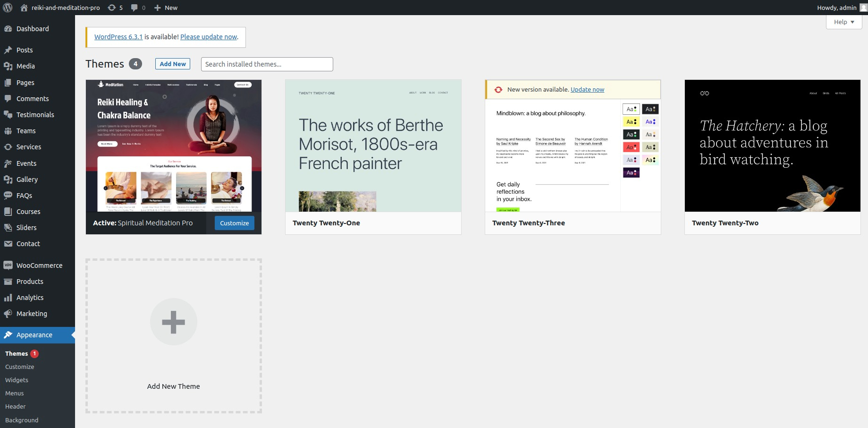Click the New plus icon in admin bar
Screen dimensions: 868x428
click(x=158, y=8)
